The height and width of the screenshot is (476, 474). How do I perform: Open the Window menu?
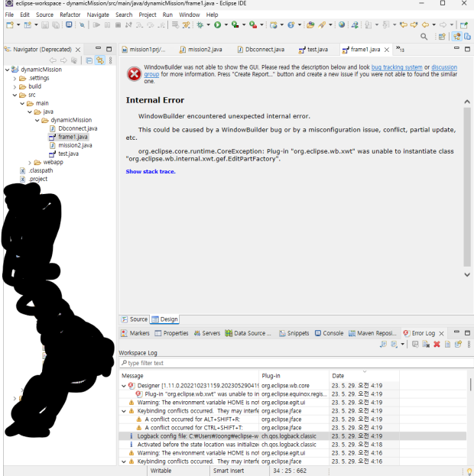click(190, 15)
